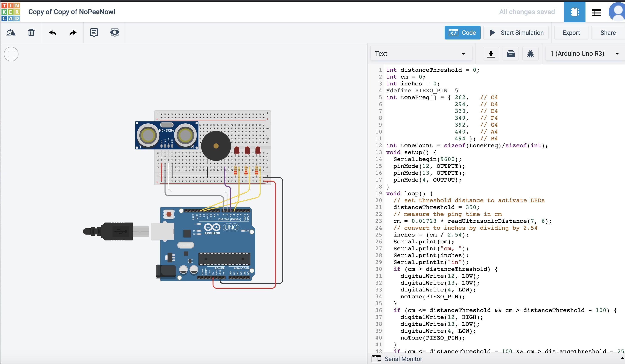Click the Code button to toggle editor
The height and width of the screenshot is (364, 625).
coord(462,32)
